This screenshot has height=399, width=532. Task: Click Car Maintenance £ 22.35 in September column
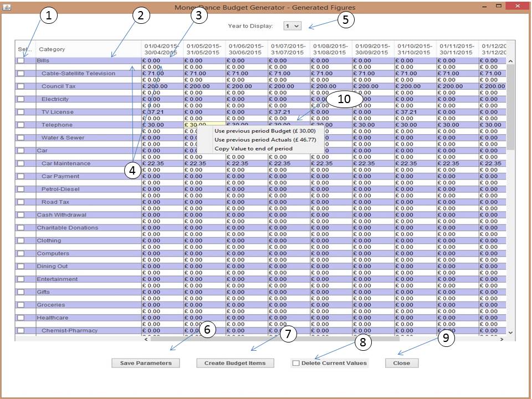click(x=373, y=163)
